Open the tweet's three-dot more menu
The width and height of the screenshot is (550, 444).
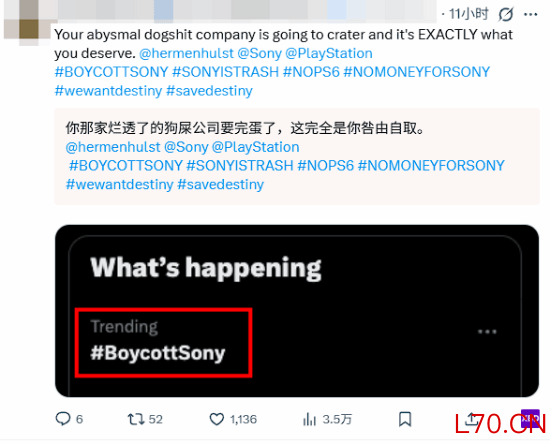[x=531, y=14]
